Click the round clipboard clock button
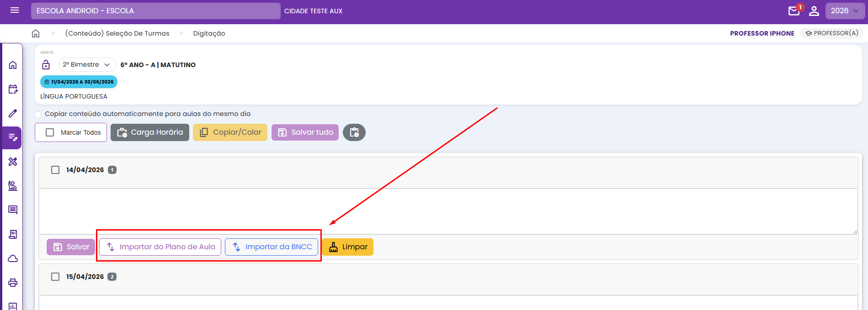Image resolution: width=868 pixels, height=310 pixels. tap(354, 132)
